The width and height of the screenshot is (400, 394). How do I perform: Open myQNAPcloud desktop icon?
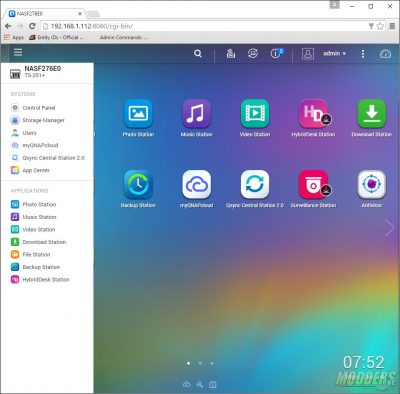[196, 184]
